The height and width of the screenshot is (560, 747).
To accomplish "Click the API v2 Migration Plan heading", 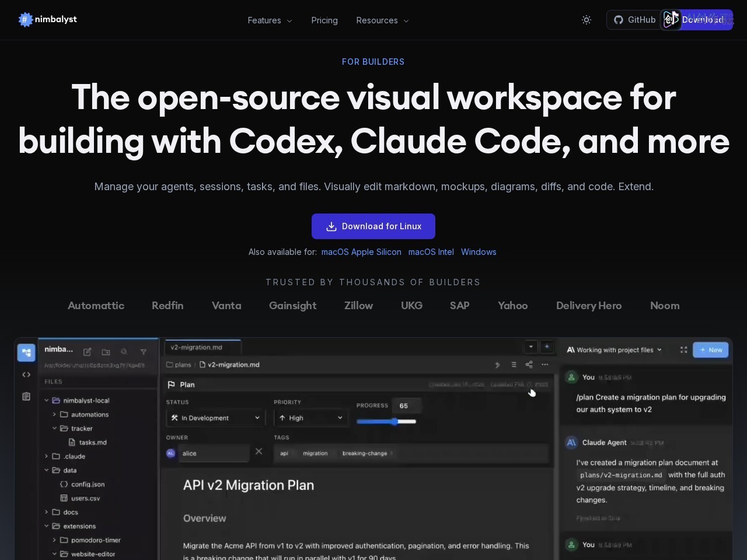I will pos(249,485).
